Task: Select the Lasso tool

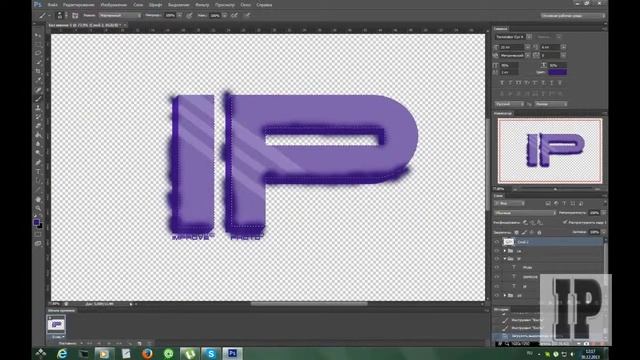Action: pyautogui.click(x=38, y=53)
